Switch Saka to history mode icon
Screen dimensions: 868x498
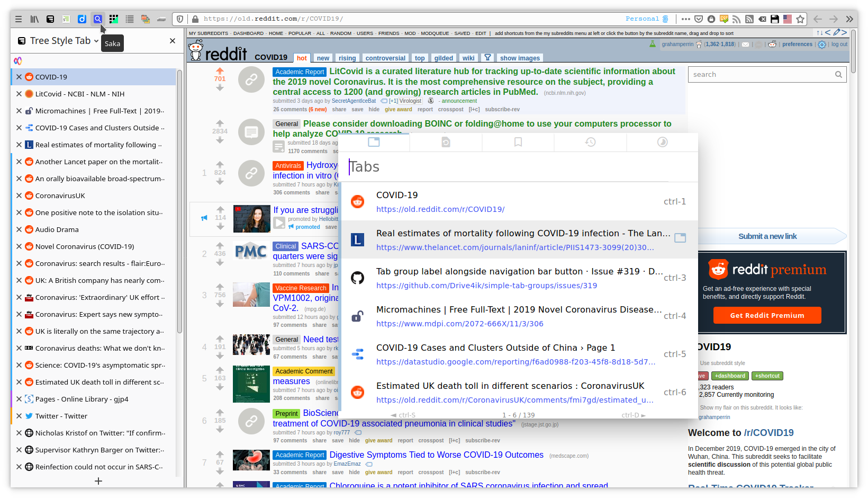[591, 142]
